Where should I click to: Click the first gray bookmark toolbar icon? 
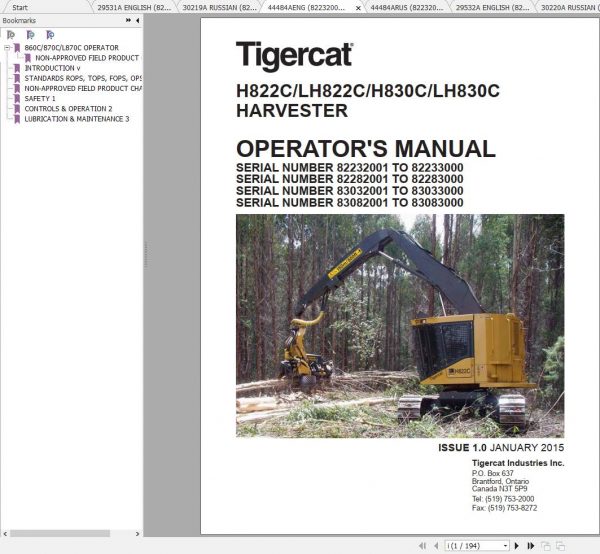[11, 35]
